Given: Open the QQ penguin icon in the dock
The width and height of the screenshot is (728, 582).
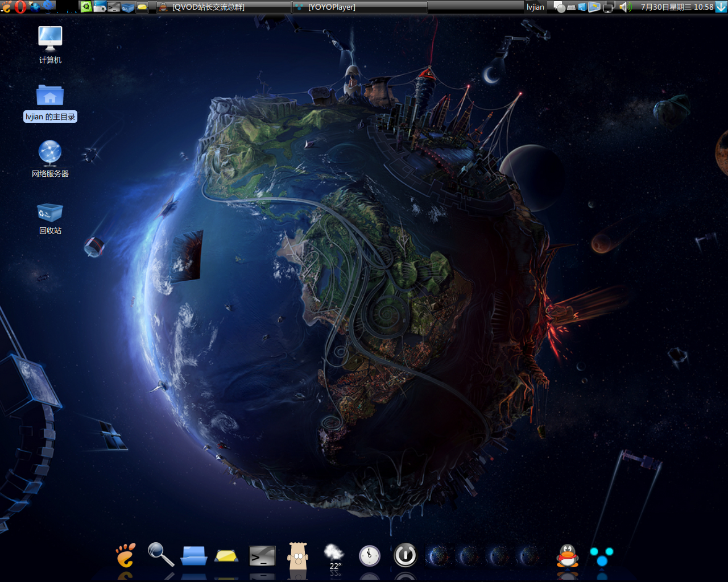Looking at the screenshot, I should (x=568, y=555).
